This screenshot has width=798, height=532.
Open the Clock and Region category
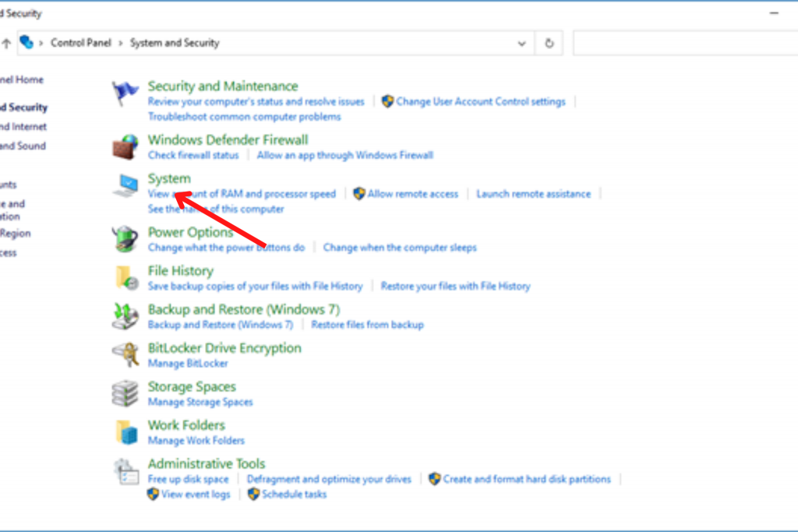(16, 232)
